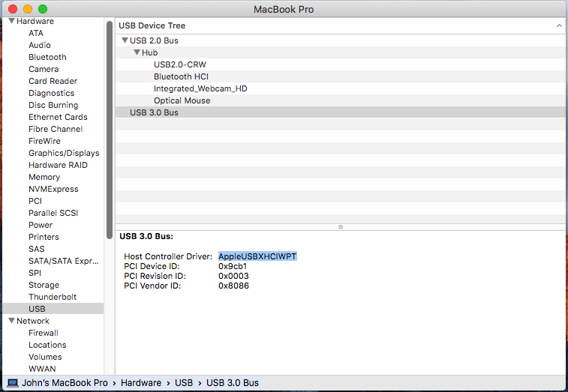The image size is (568, 392).
Task: View Power information
Action: click(41, 225)
